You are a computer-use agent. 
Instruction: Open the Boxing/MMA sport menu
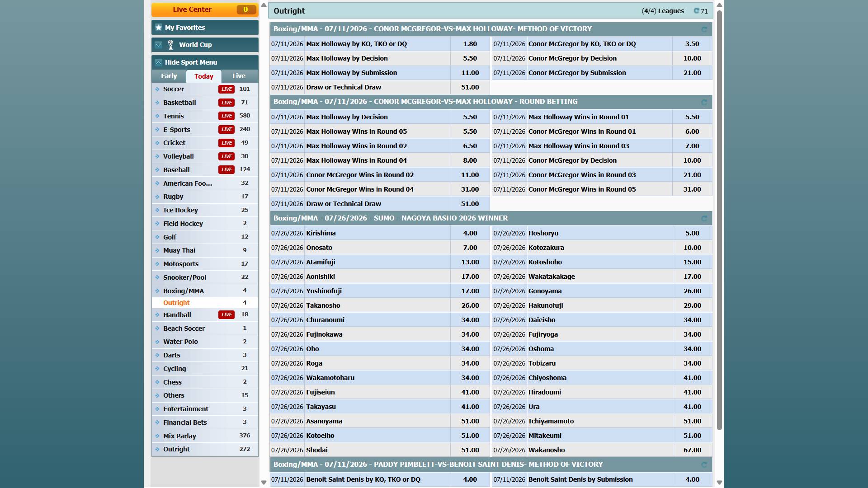[205, 291]
